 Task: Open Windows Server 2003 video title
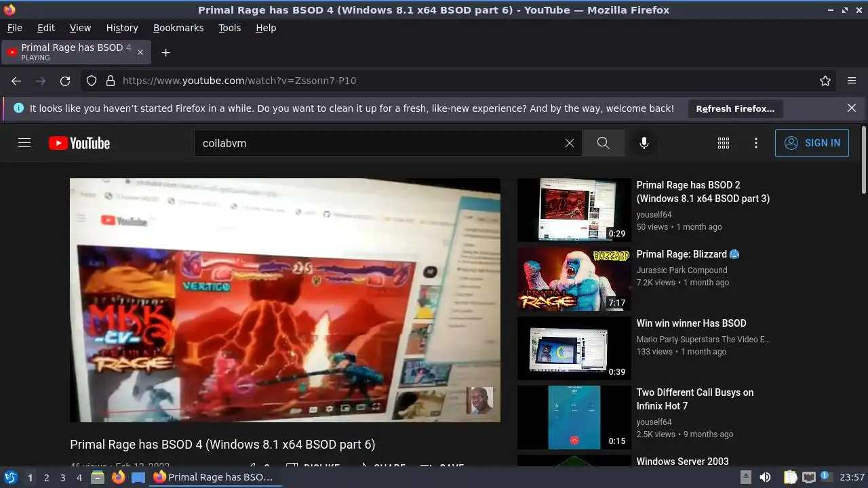click(x=682, y=462)
